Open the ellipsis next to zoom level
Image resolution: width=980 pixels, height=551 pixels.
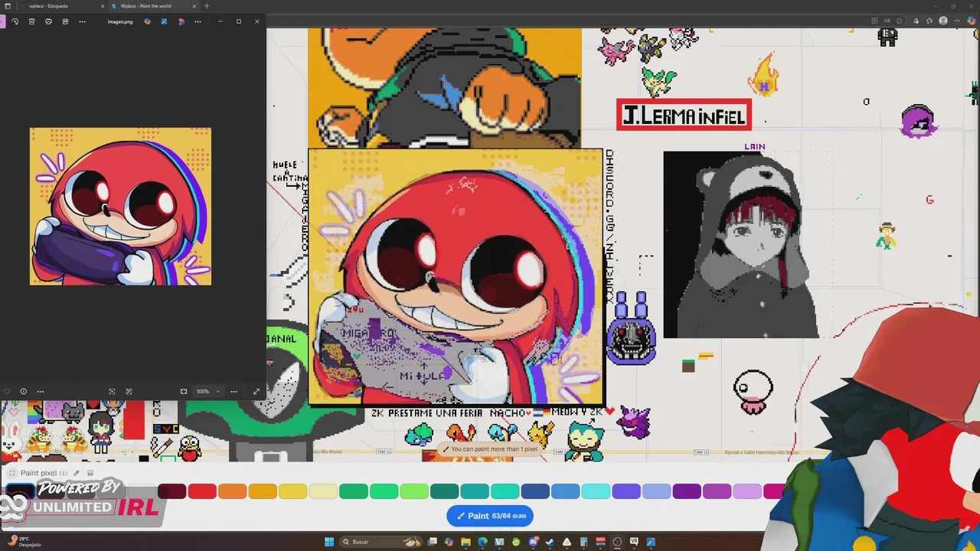tap(234, 391)
